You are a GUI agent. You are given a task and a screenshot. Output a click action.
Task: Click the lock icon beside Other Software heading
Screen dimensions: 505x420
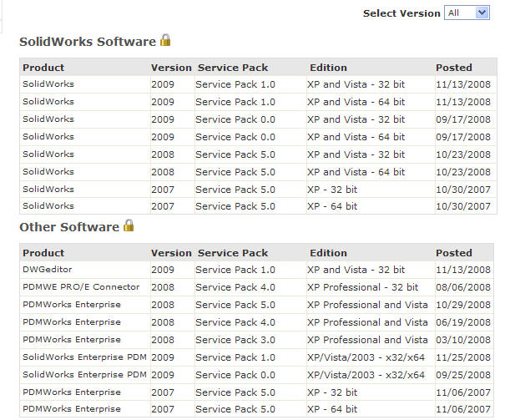(129, 225)
